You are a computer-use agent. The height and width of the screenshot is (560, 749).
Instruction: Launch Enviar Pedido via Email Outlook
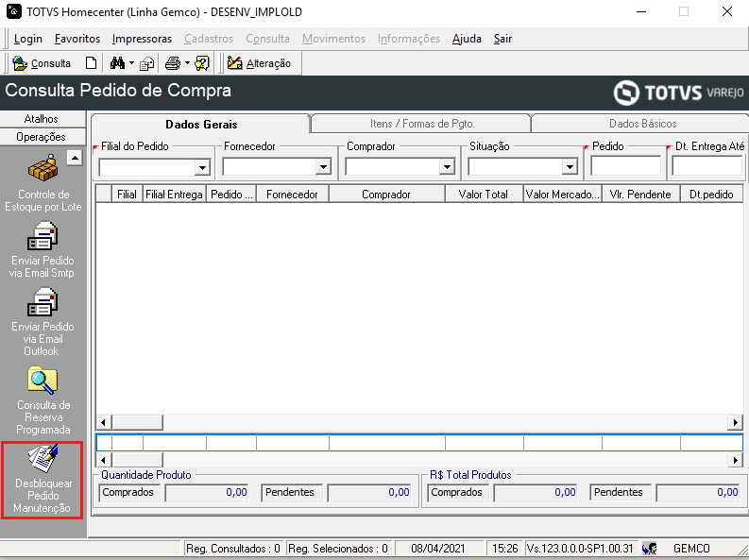pyautogui.click(x=43, y=322)
